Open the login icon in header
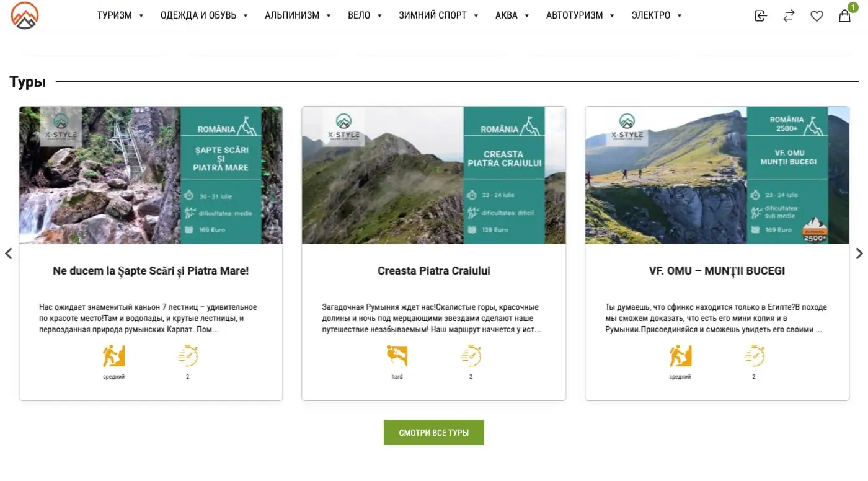The width and height of the screenshot is (868, 481). pos(761,16)
